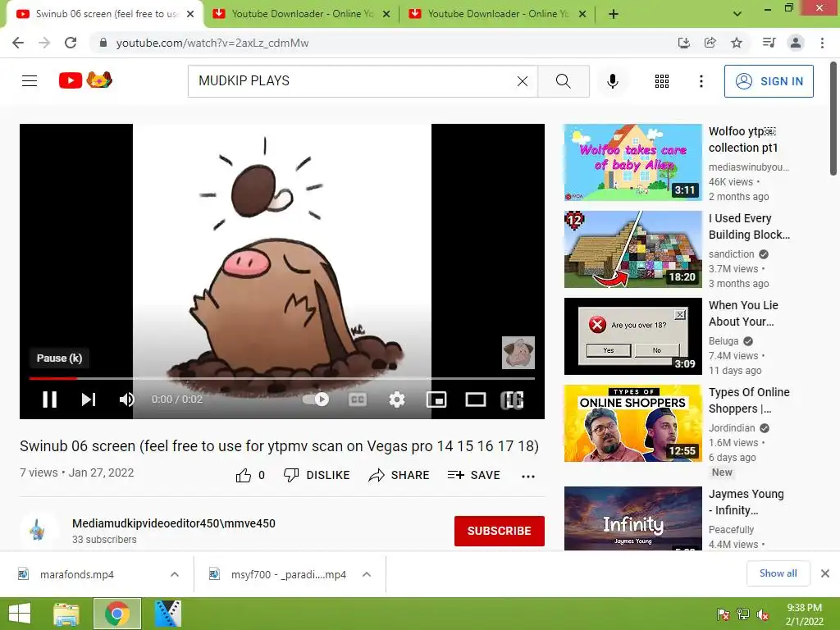Share the video
The height and width of the screenshot is (630, 840).
399,475
